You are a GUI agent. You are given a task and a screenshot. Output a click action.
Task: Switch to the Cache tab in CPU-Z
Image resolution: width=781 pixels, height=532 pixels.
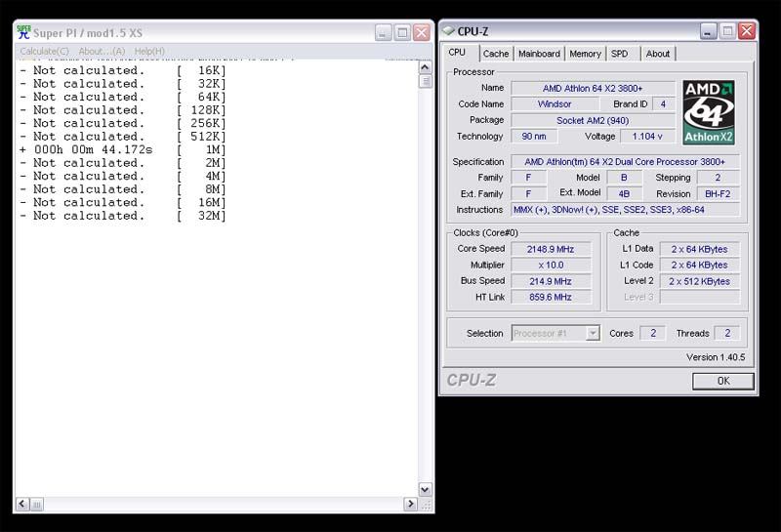[x=496, y=54]
